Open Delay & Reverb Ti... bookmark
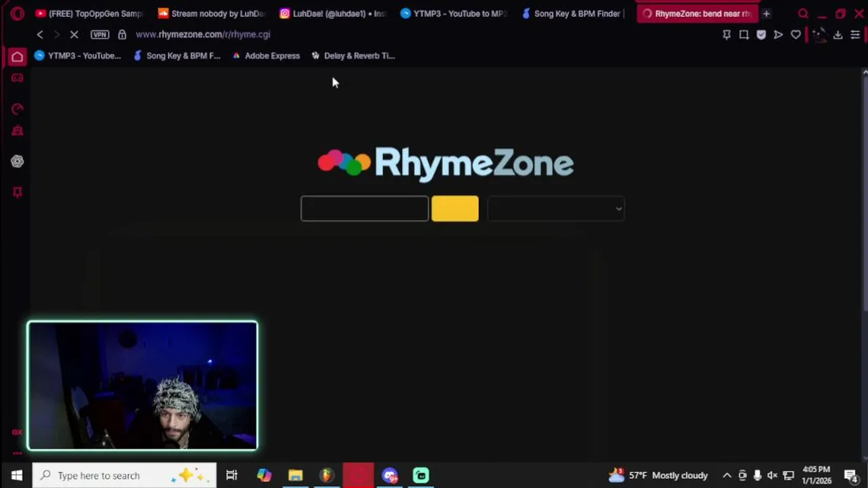Viewport: 868px width, 488px height. pyautogui.click(x=353, y=56)
